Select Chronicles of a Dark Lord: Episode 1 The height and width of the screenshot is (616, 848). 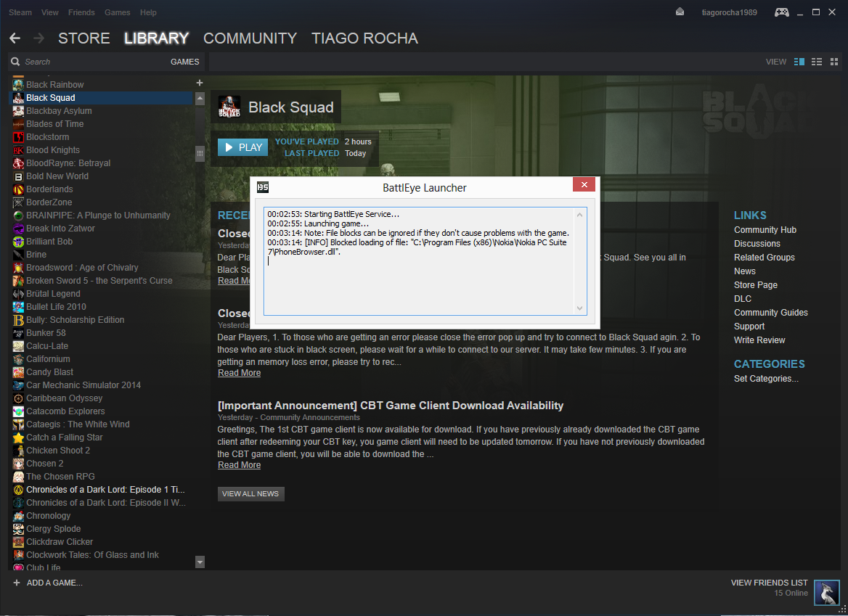105,490
